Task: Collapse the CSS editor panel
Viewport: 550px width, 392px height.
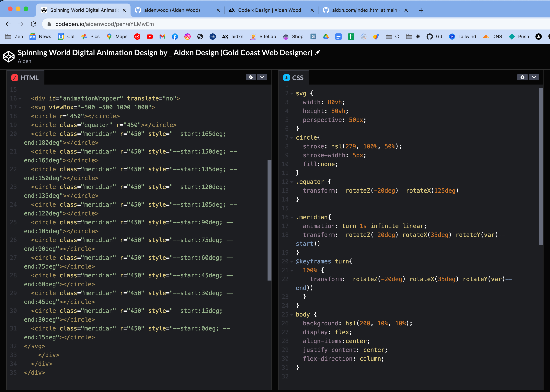Action: tap(534, 77)
